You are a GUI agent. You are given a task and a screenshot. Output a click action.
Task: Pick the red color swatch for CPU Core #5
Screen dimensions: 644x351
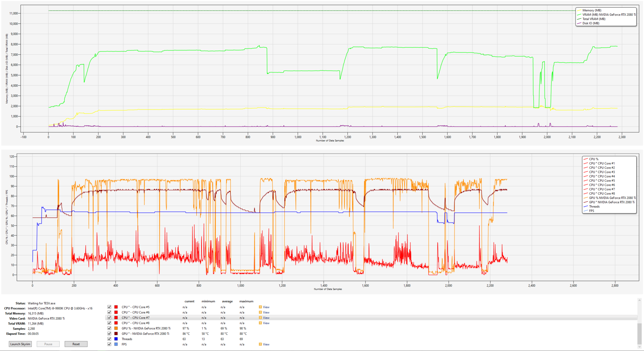pyautogui.click(x=116, y=307)
